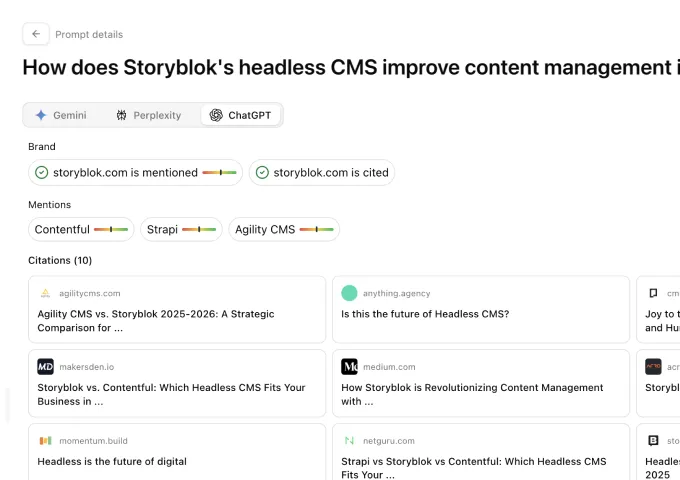
Task: Click the back arrow button
Action: click(x=36, y=34)
